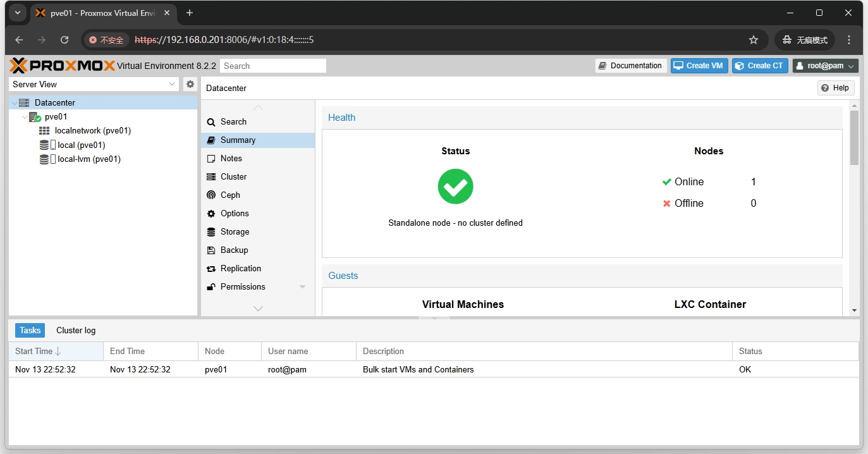Select the pve01 node in tree
This screenshot has width=868, height=454.
(x=56, y=117)
